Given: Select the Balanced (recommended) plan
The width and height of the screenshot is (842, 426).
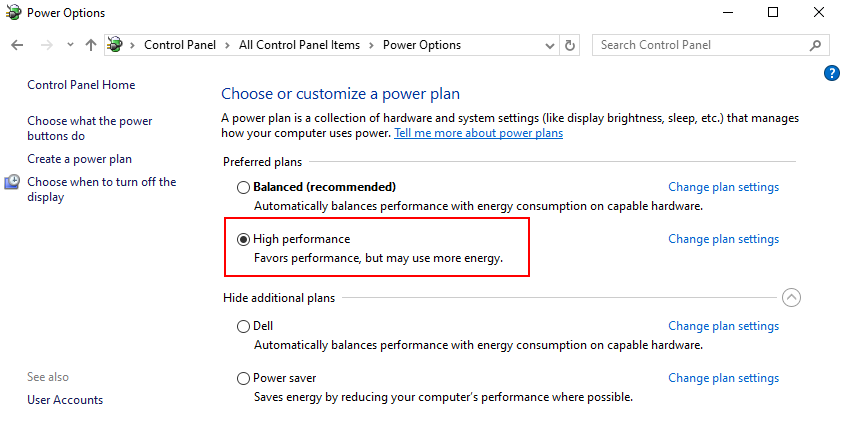Looking at the screenshot, I should 243,187.
